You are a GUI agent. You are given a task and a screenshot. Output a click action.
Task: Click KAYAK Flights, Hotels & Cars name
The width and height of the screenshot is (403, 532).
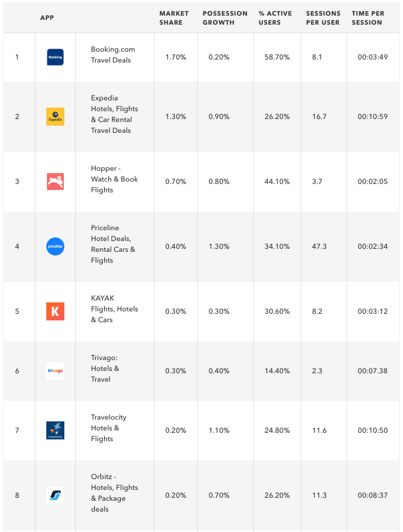[x=114, y=309]
